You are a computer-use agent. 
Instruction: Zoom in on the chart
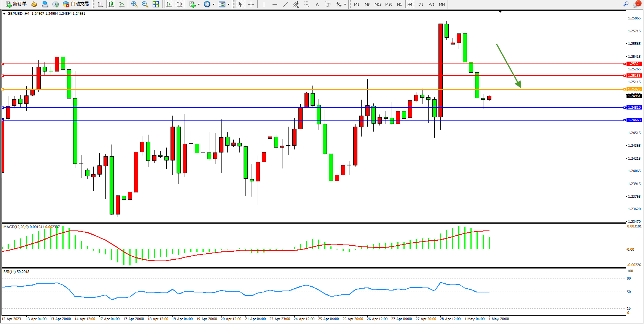(x=134, y=4)
